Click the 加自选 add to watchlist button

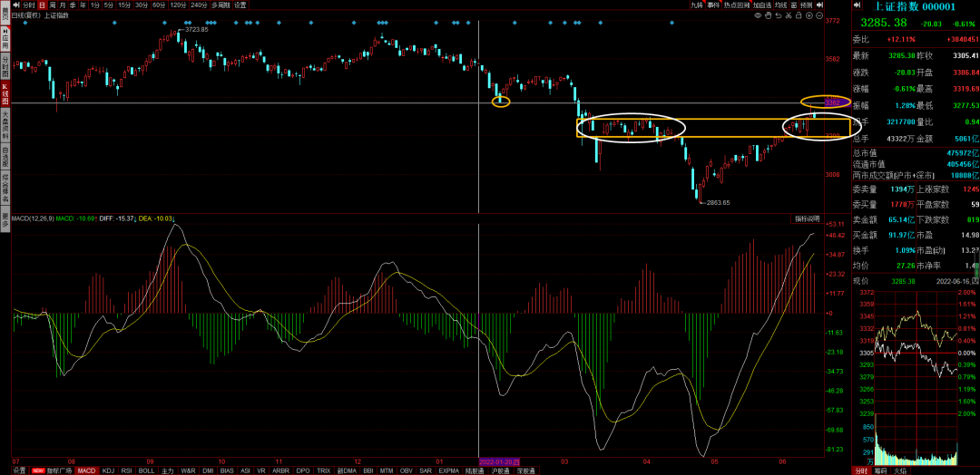760,5
